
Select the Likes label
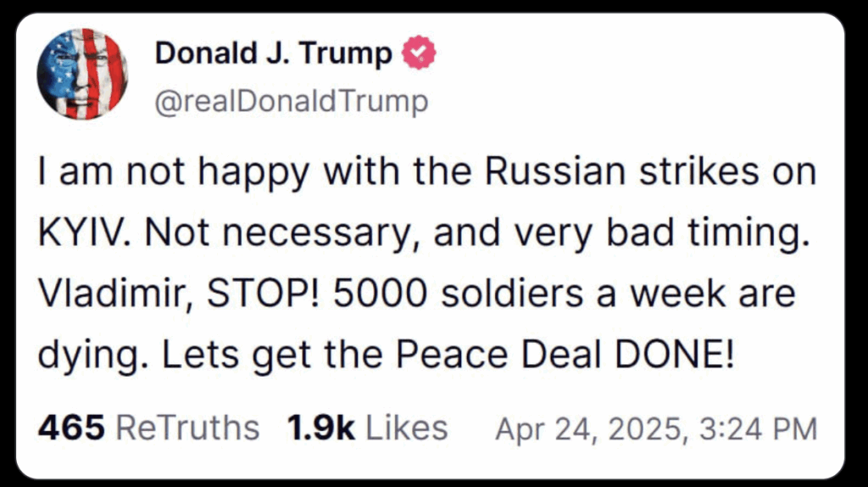click(405, 428)
